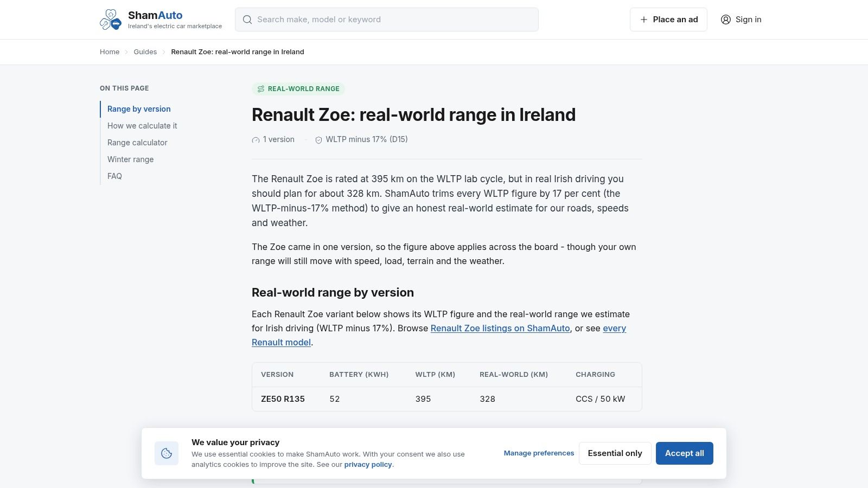Click the plus icon in Place an ad
The image size is (868, 488).
tap(644, 20)
